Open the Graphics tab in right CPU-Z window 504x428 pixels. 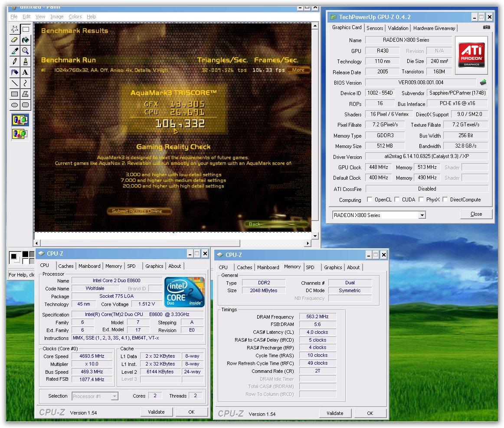[x=333, y=267]
